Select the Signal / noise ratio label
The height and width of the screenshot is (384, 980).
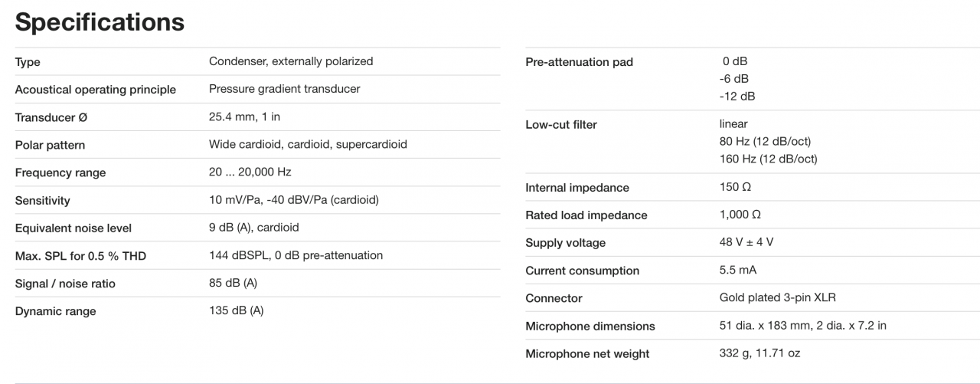(x=65, y=284)
